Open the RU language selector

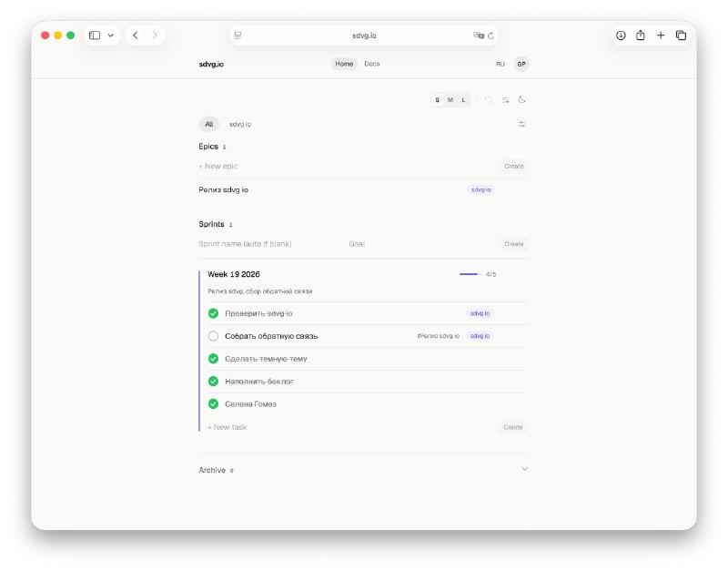[x=500, y=64]
